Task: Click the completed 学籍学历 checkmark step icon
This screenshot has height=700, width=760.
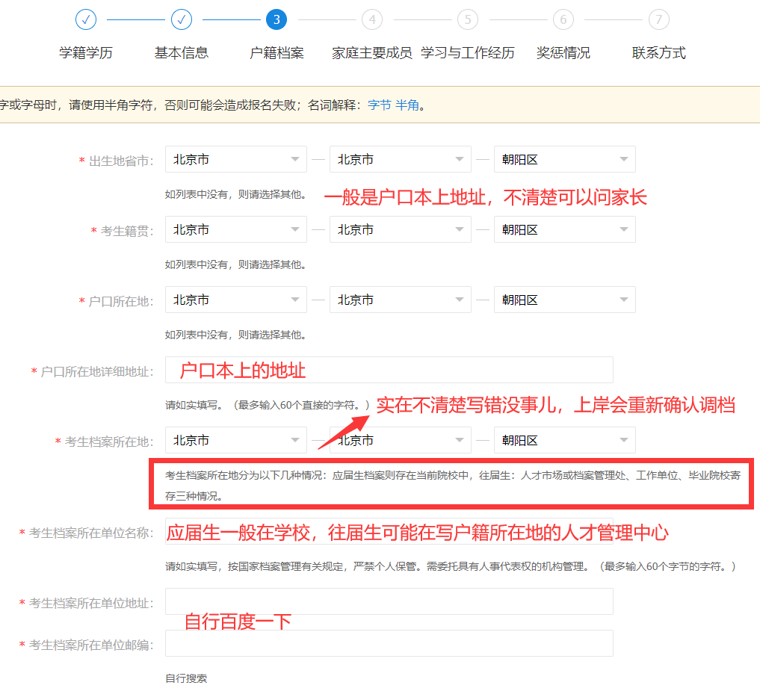Action: tap(85, 19)
